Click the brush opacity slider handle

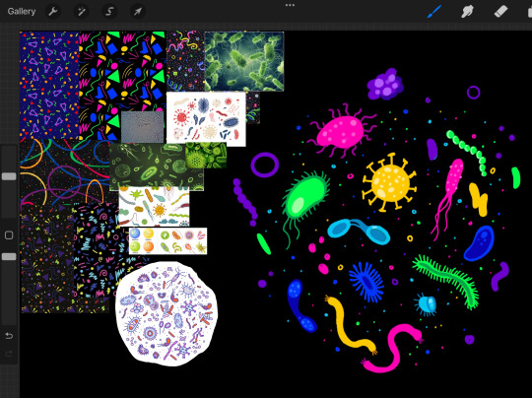[9, 257]
